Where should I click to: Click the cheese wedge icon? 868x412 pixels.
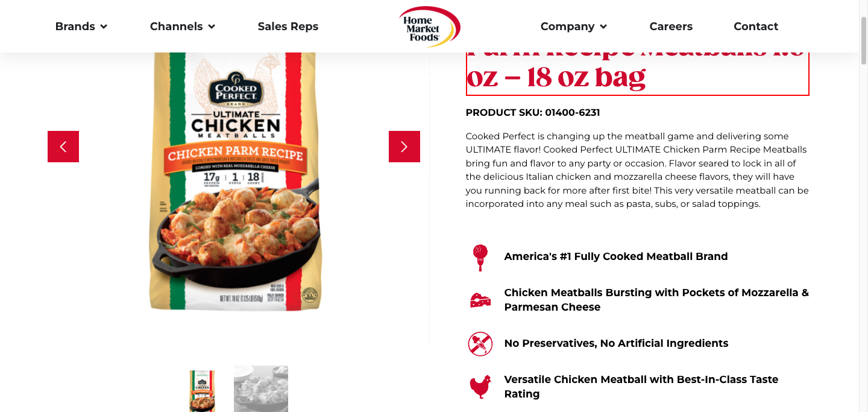[480, 300]
